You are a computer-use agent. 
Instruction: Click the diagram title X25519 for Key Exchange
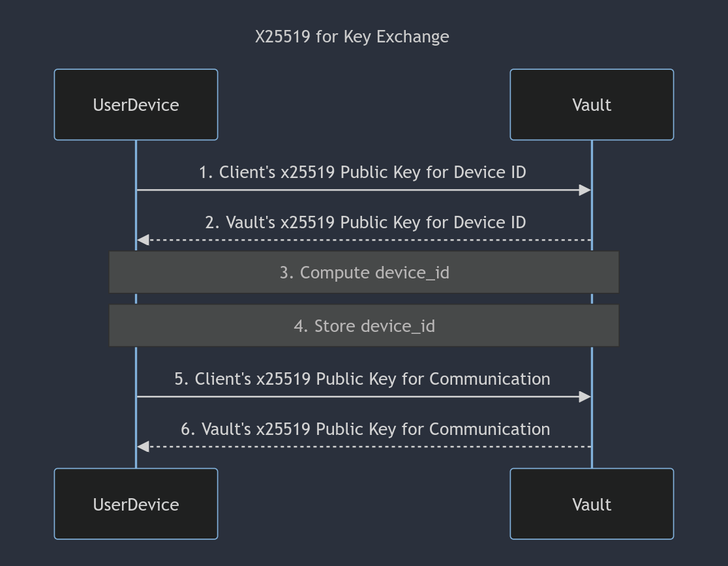352,37
